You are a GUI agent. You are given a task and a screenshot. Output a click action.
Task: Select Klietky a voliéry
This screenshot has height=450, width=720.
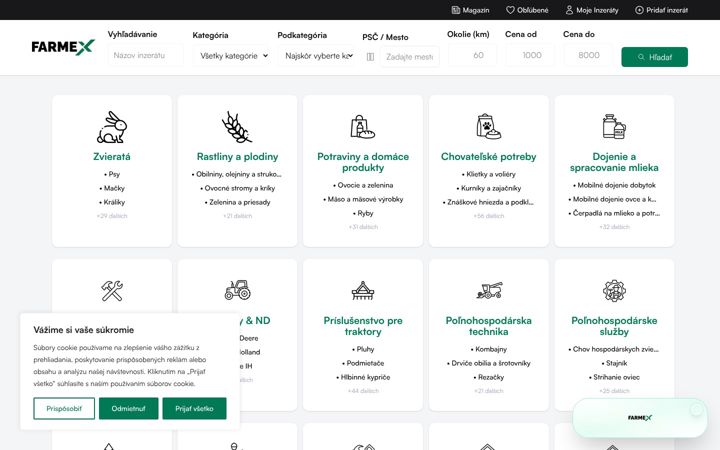coord(489,174)
